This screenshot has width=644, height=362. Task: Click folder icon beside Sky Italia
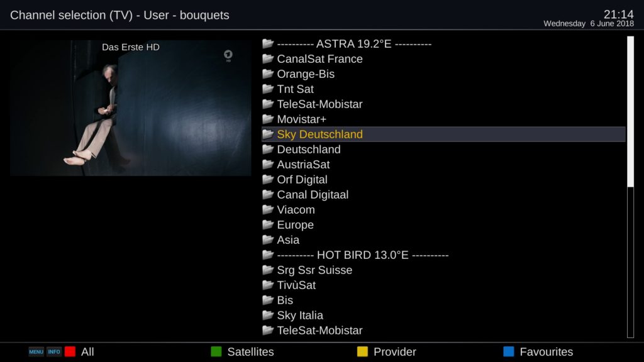(268, 315)
